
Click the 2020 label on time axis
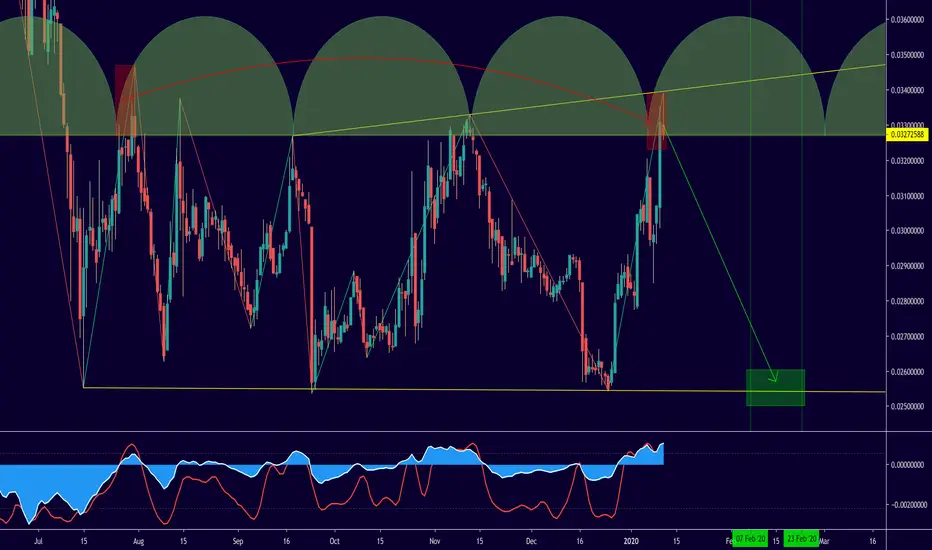pos(631,541)
